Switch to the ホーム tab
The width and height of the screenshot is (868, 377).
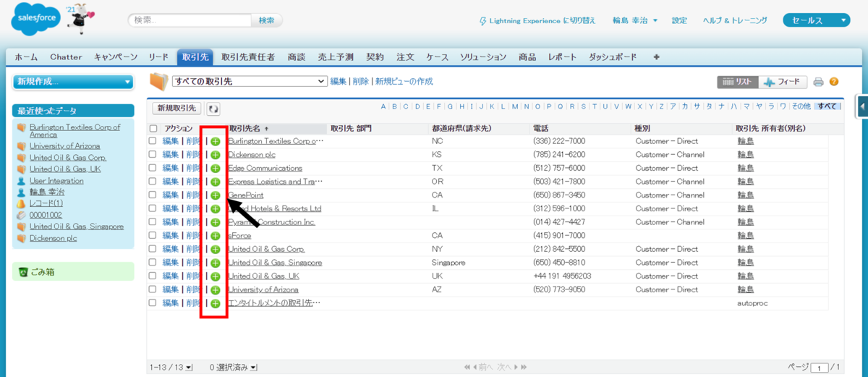[27, 57]
